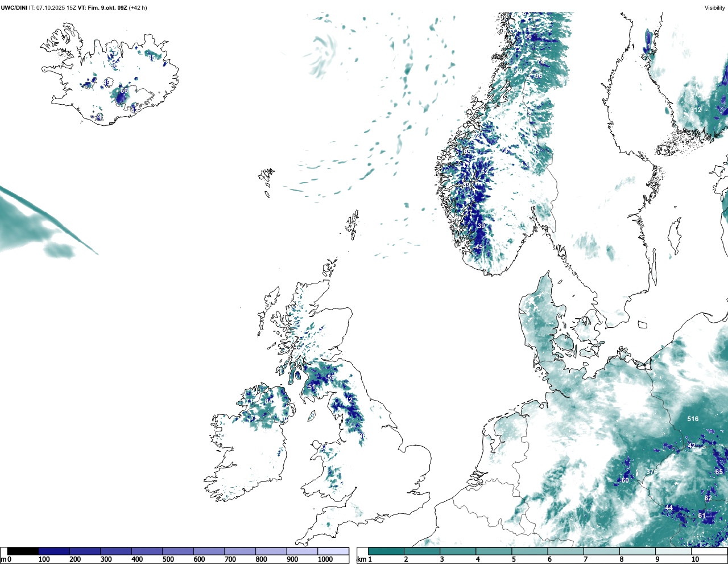Viewport: 728px width, 564px height.
Task: Select the 5–6 km legend swatch
Action: (x=530, y=551)
